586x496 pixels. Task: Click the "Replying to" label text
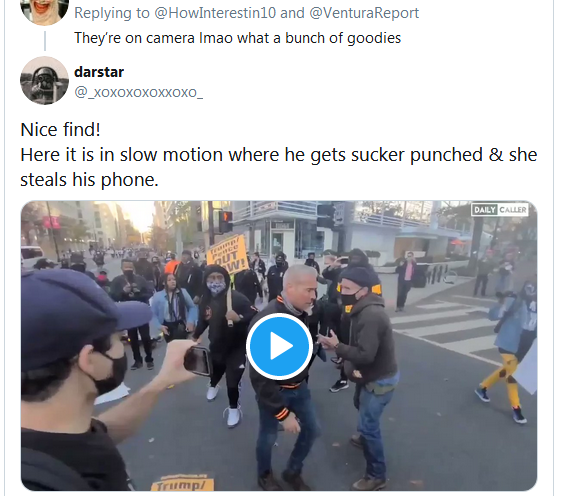click(x=112, y=13)
